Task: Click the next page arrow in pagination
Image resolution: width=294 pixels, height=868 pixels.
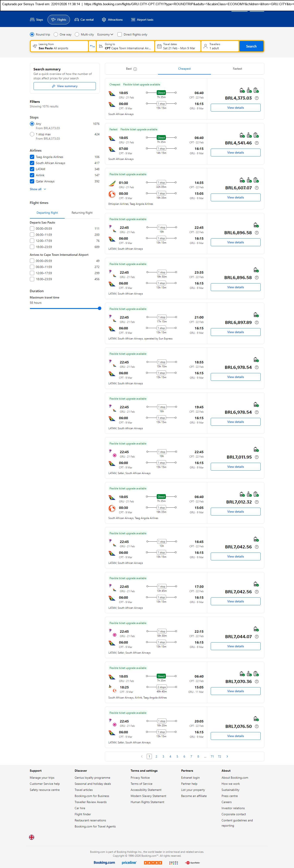Action: coord(227,756)
